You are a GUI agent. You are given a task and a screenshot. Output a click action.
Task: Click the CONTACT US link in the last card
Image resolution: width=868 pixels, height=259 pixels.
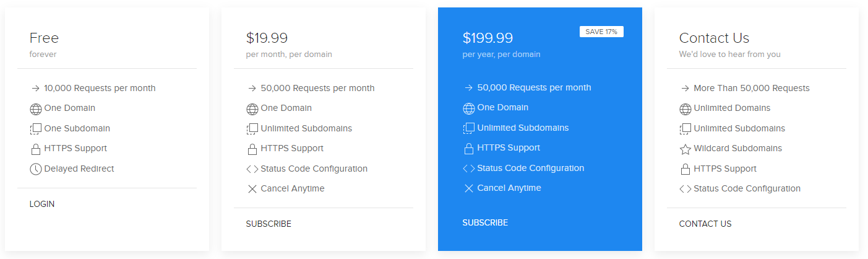tap(705, 224)
